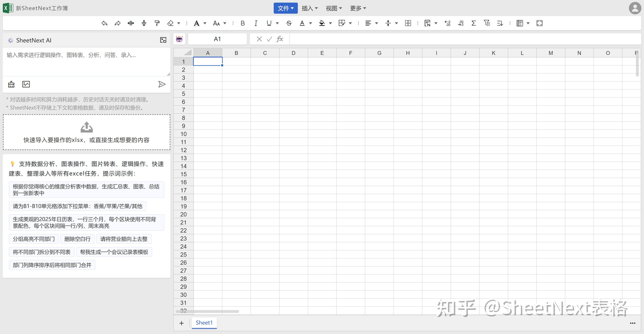Apply the font color A icon
This screenshot has width=644, height=334.
(302, 23)
